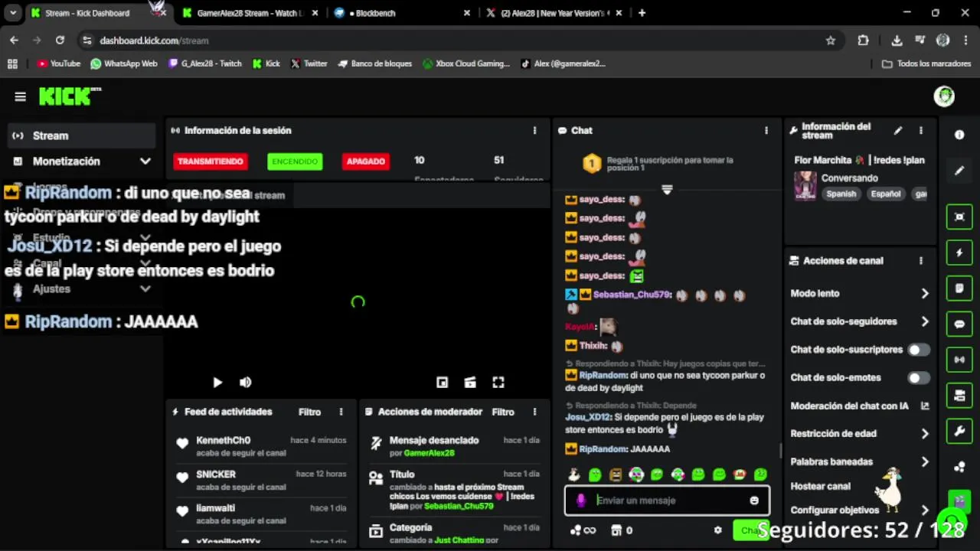Image resolution: width=980 pixels, height=551 pixels.
Task: Toggle theater mode icon in video preview
Action: point(470,383)
